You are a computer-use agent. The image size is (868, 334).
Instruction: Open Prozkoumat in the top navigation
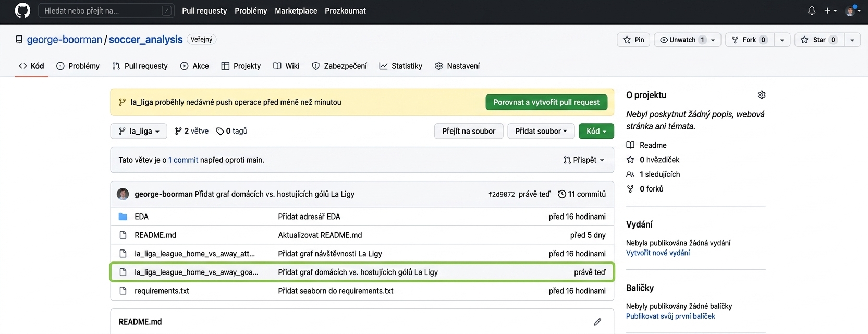345,10
